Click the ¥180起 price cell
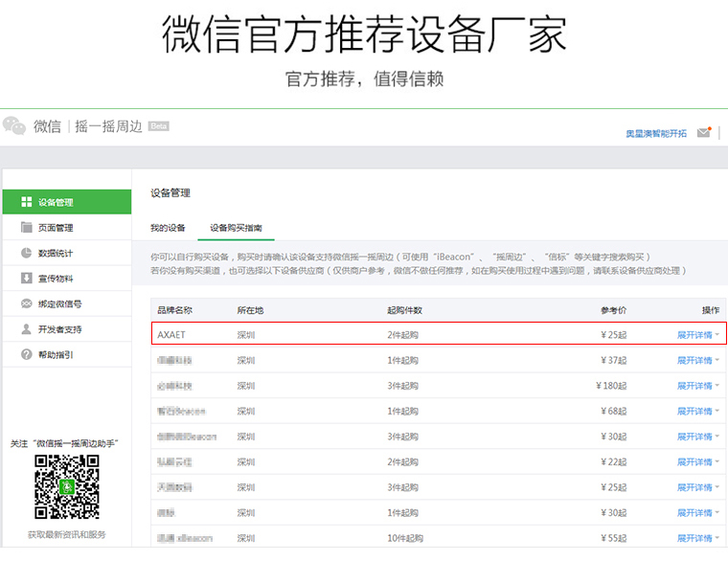The image size is (728, 583). point(611,386)
